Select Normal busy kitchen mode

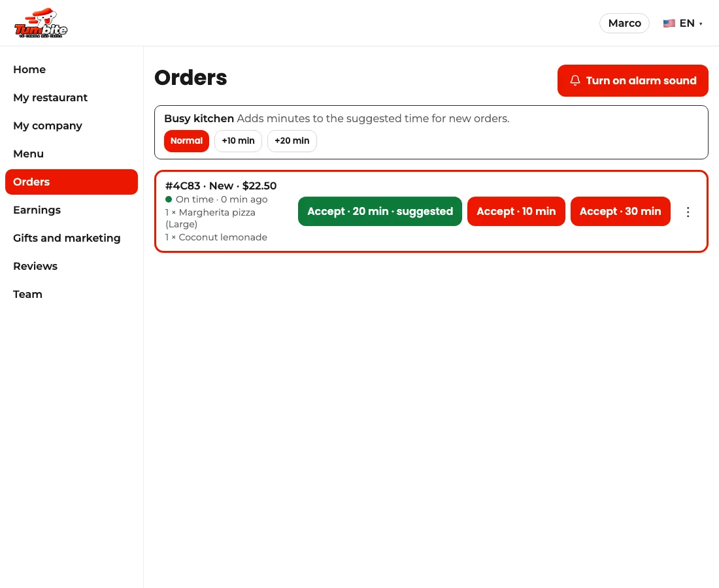187,140
